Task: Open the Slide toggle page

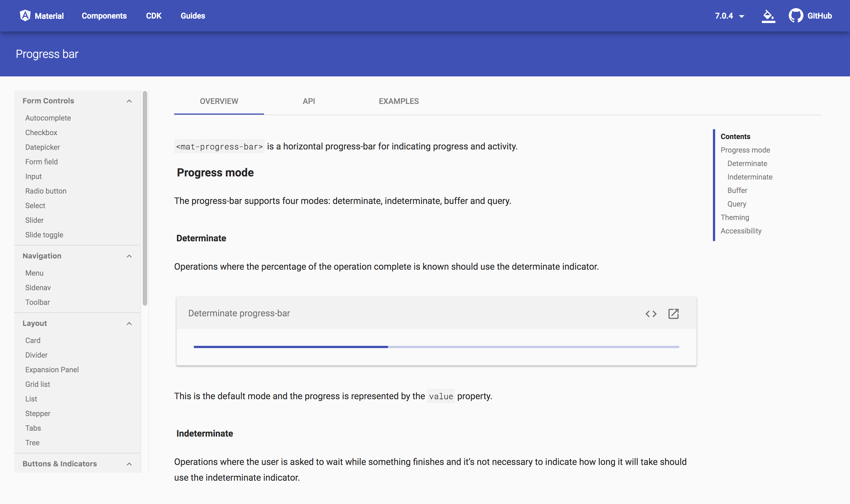Action: click(44, 235)
